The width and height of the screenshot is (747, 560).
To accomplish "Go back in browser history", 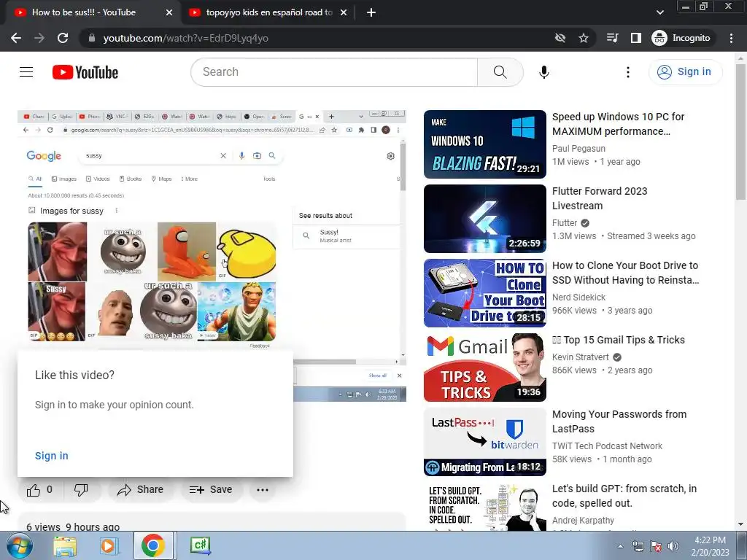I will tap(16, 38).
